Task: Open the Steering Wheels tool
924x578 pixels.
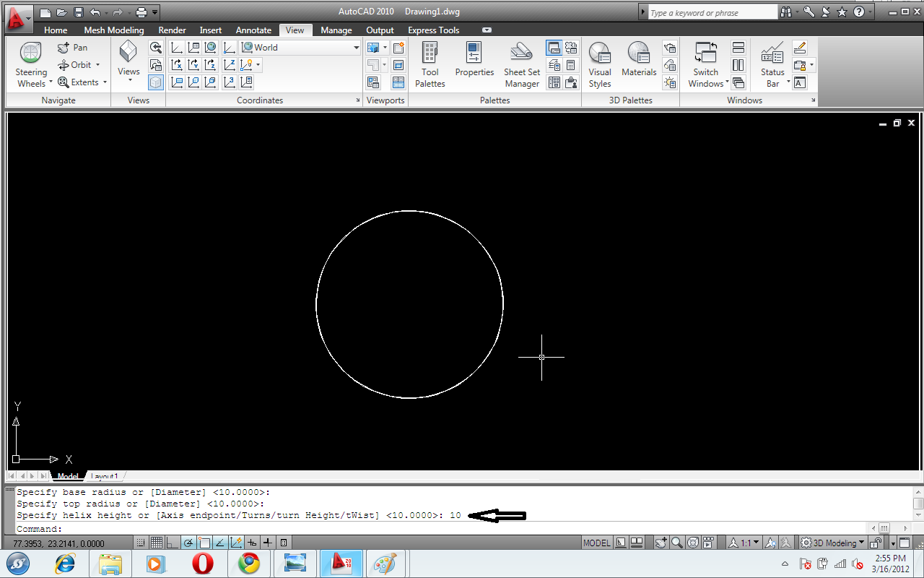Action: (31, 65)
